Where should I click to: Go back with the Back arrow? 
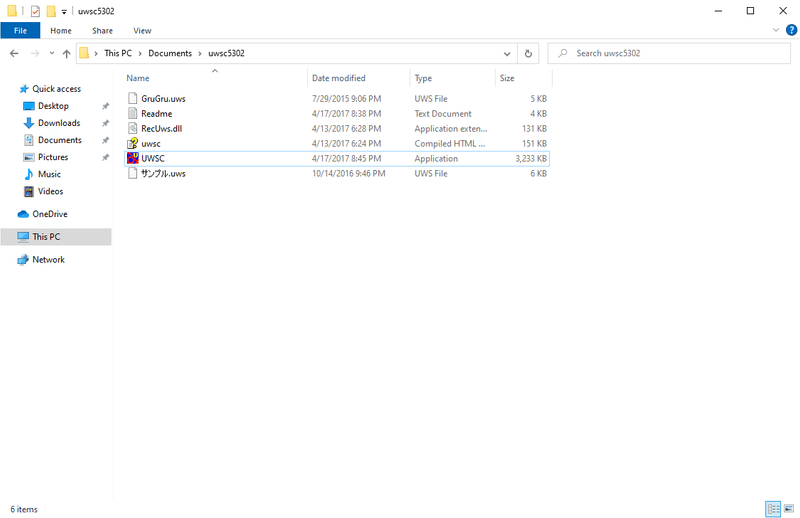pos(14,53)
